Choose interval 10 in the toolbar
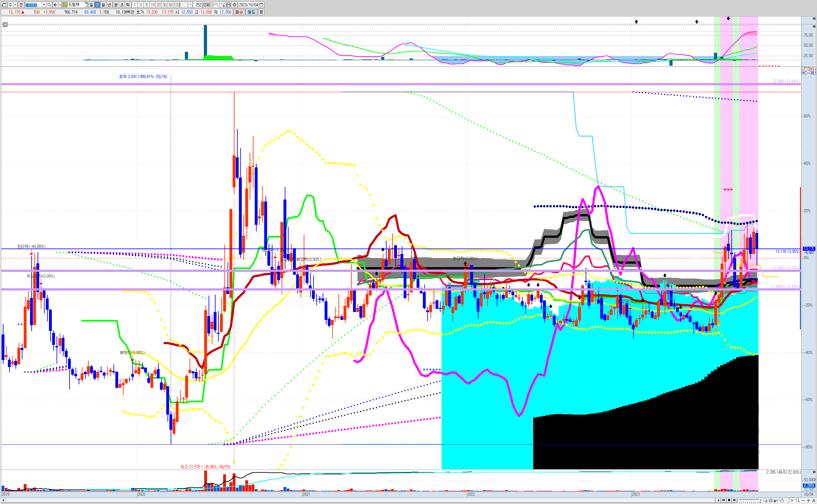The image size is (817, 504). 153,5
